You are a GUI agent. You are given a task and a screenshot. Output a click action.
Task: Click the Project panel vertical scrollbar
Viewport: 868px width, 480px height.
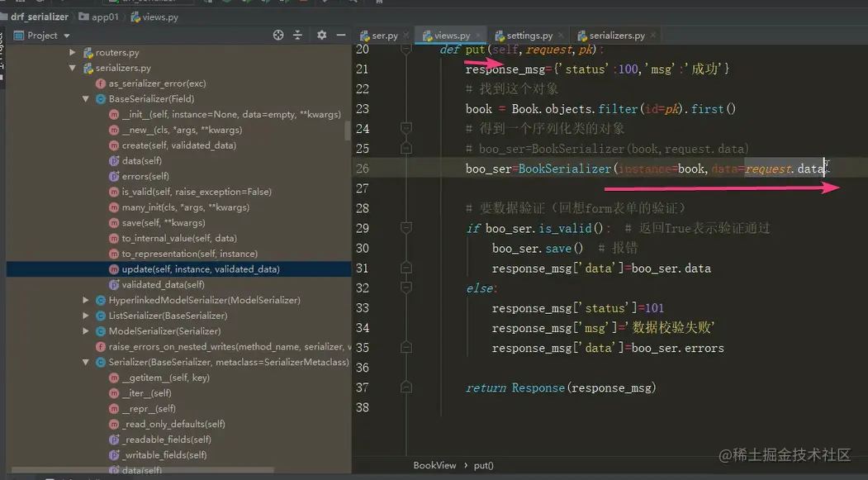(348, 131)
